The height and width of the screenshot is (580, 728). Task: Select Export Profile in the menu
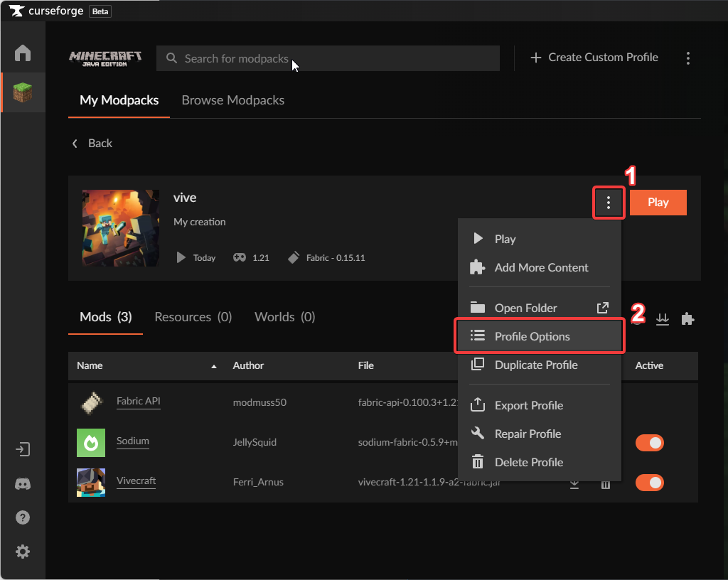539,405
